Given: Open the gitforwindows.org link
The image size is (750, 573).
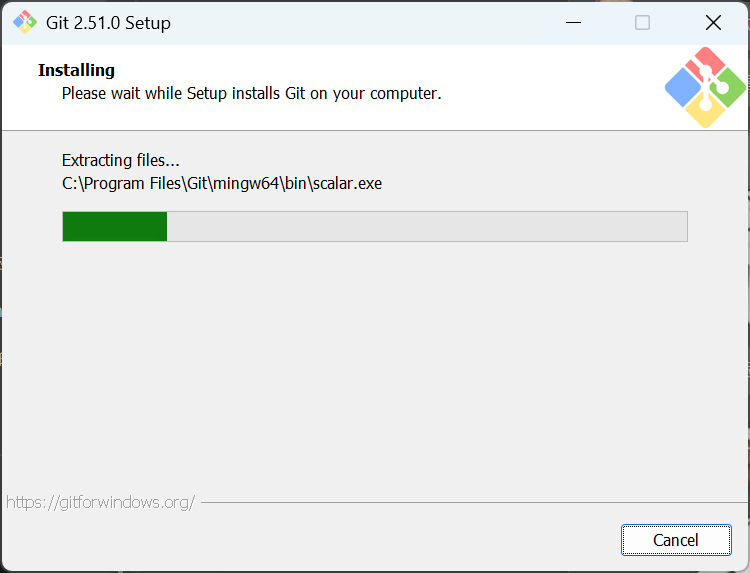Looking at the screenshot, I should point(100,502).
